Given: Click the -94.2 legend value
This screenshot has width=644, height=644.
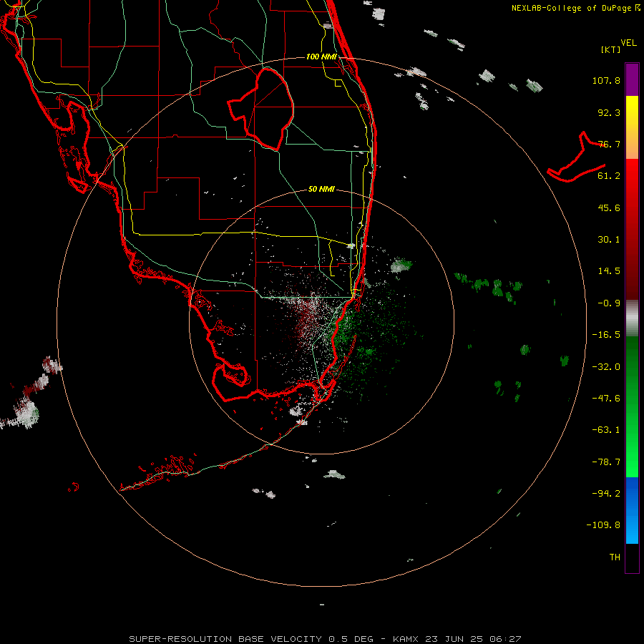Looking at the screenshot, I should pos(606,493).
